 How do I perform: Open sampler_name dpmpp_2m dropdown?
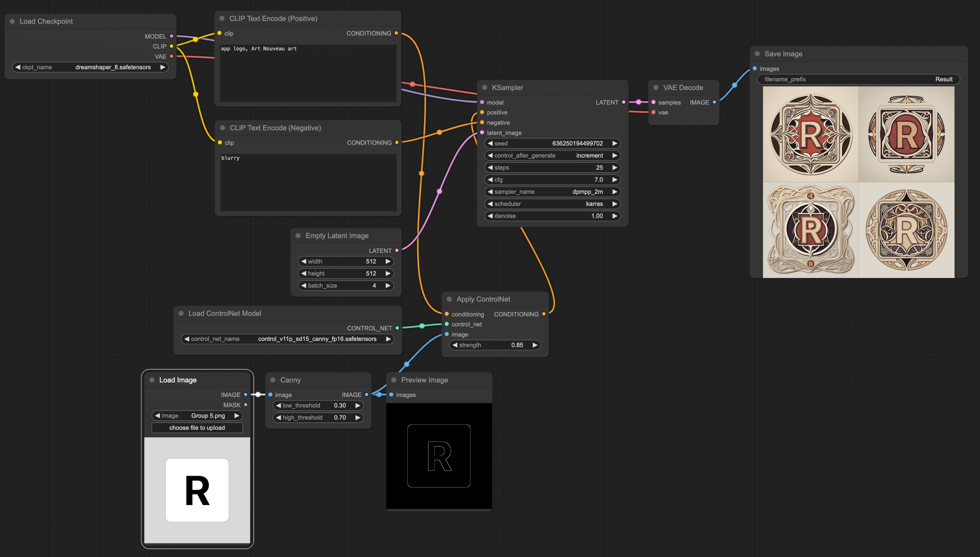click(552, 192)
